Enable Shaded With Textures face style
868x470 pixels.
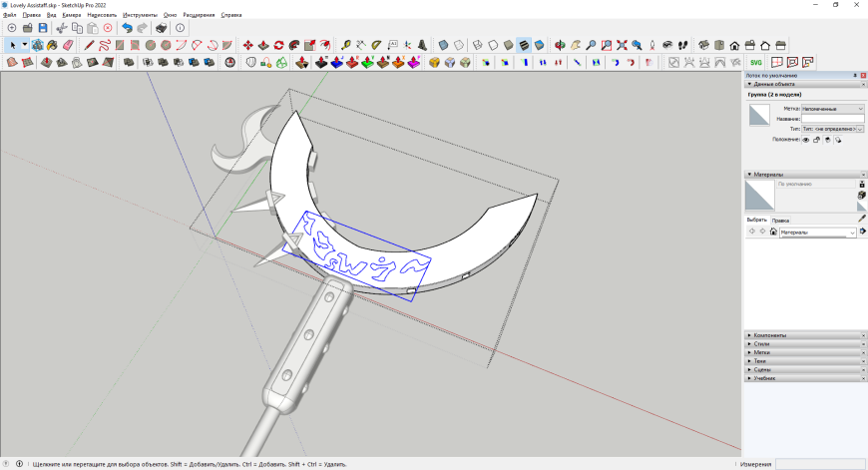pos(524,45)
